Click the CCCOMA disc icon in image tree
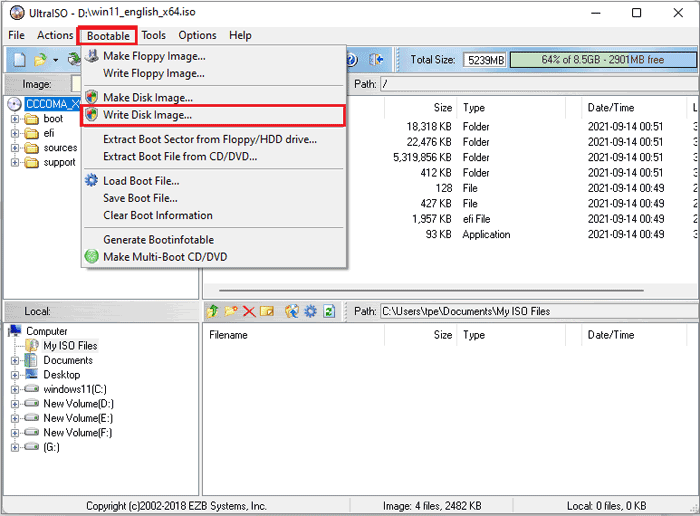Viewport: 700px width, 516px height. click(14, 104)
